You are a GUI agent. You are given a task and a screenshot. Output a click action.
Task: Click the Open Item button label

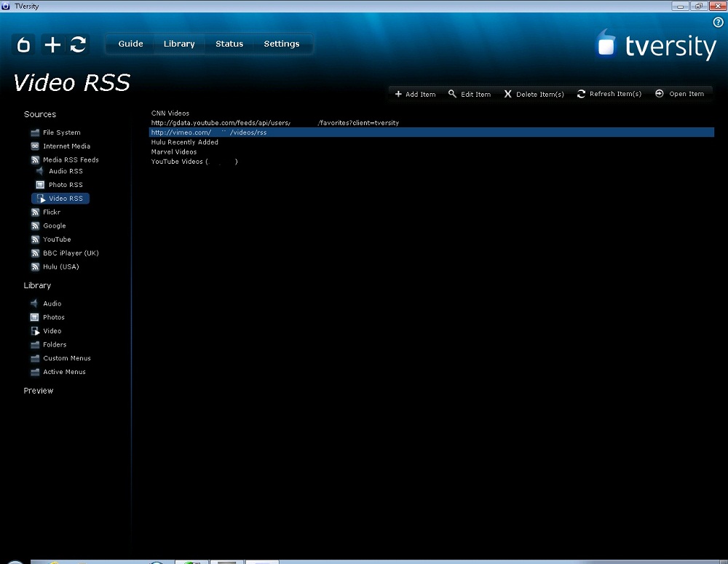pos(687,94)
